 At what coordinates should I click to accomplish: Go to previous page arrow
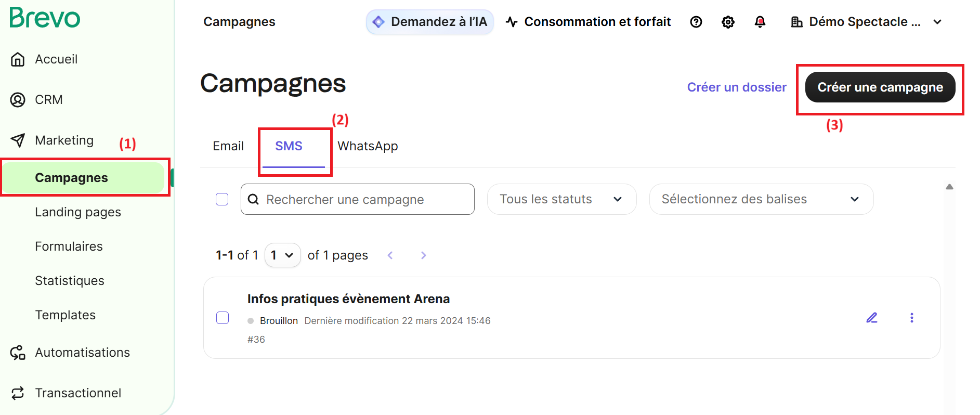pyautogui.click(x=390, y=255)
